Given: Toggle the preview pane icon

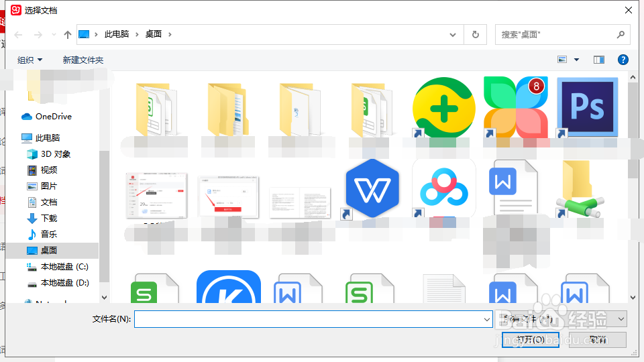Looking at the screenshot, I should point(599,60).
